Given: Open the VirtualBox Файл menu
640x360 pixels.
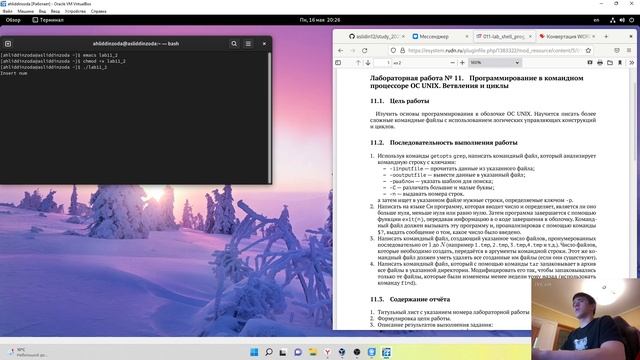Looking at the screenshot, I should click(7, 11).
